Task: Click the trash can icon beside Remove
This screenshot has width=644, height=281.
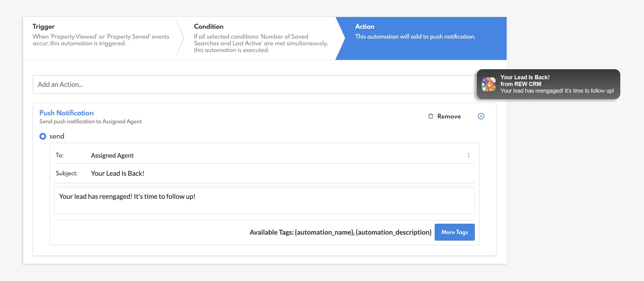Action: pyautogui.click(x=431, y=116)
